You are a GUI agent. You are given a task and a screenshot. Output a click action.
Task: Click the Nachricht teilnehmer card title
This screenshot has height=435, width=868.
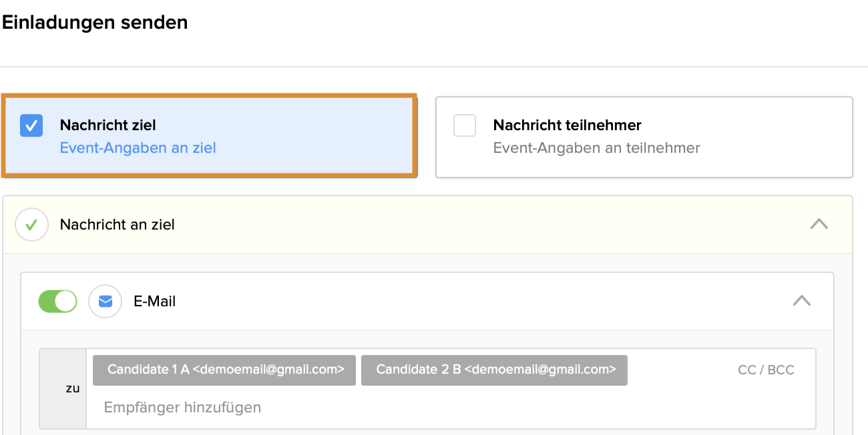coord(567,125)
